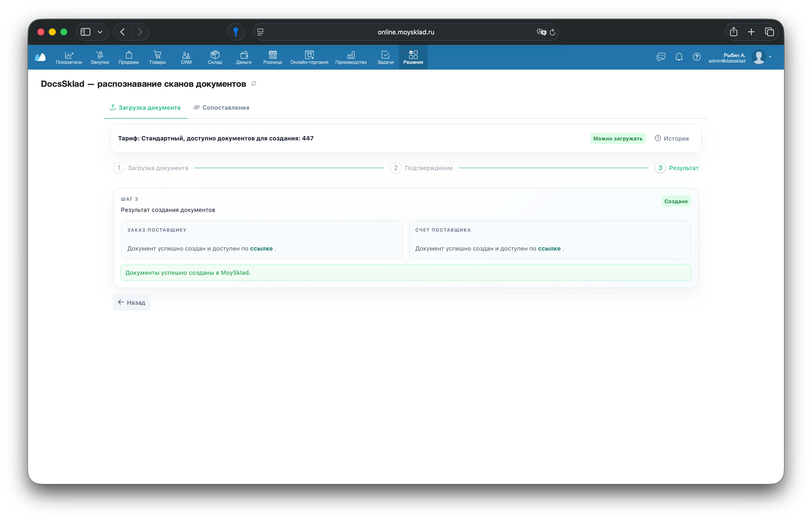This screenshot has width=812, height=521.
Task: Open a new Safari tab
Action: [x=751, y=32]
